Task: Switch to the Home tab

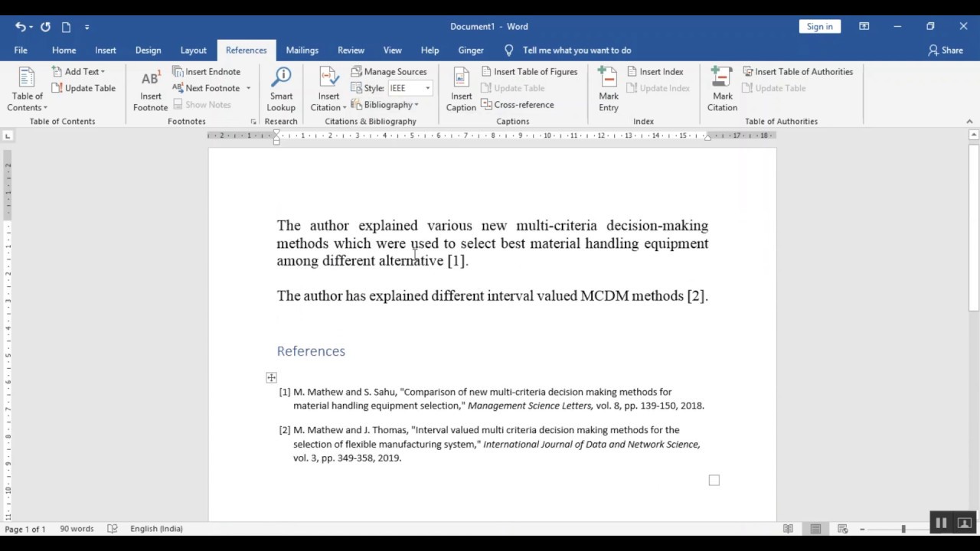Action: point(64,50)
